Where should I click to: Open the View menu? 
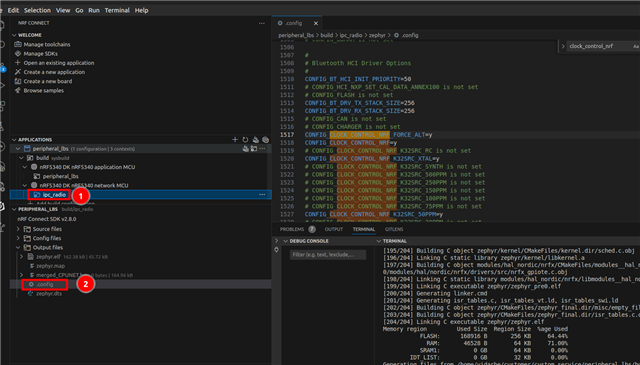click(63, 10)
